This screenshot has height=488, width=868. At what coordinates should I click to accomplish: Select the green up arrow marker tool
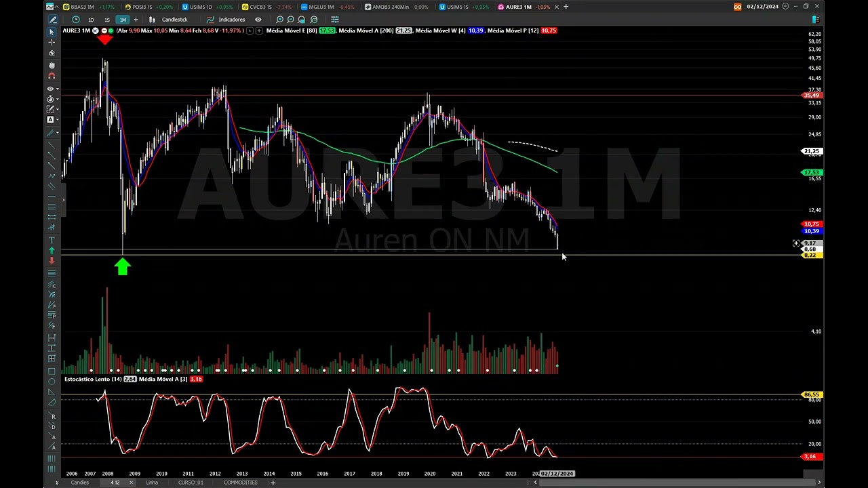(52, 251)
